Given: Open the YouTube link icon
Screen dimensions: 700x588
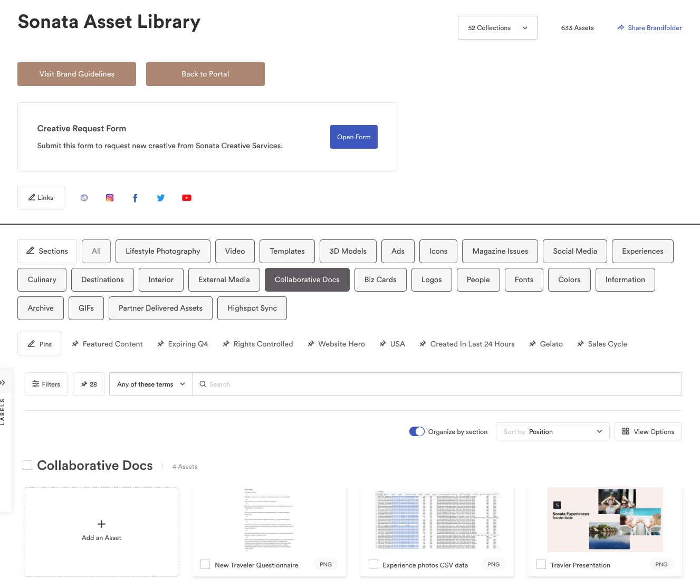Looking at the screenshot, I should tap(187, 198).
